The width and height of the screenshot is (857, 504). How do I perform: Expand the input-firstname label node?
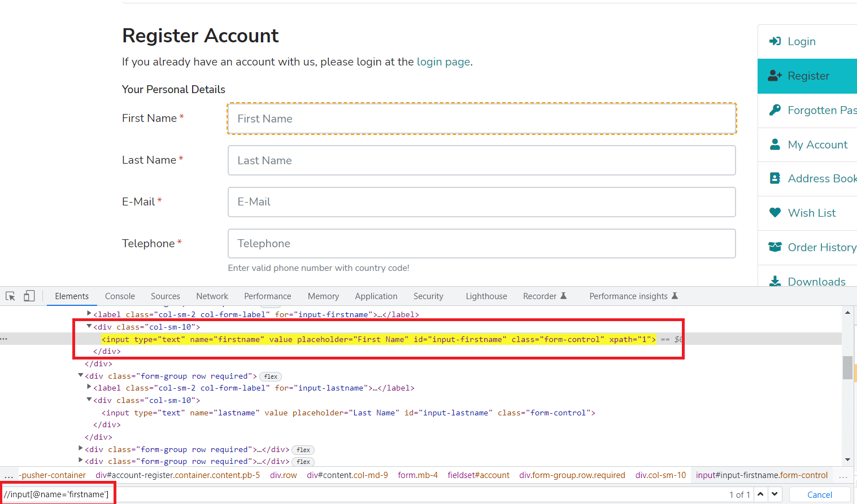(x=89, y=314)
